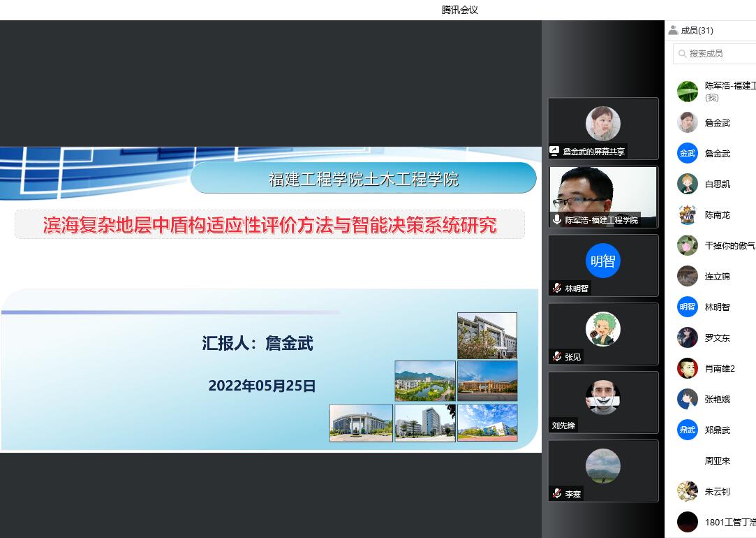Click the 刘先锋 name label on tile
The width and height of the screenshot is (756, 538).
tap(563, 426)
